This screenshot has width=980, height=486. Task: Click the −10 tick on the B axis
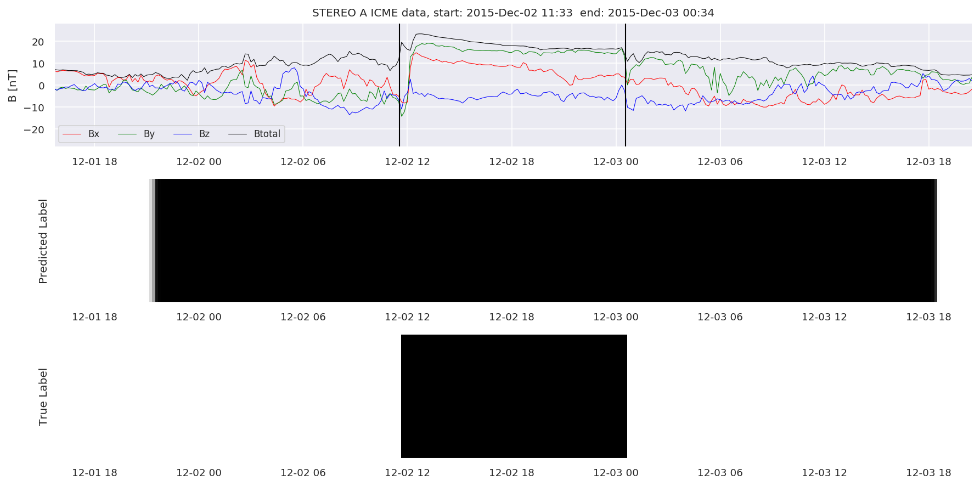pyautogui.click(x=33, y=108)
